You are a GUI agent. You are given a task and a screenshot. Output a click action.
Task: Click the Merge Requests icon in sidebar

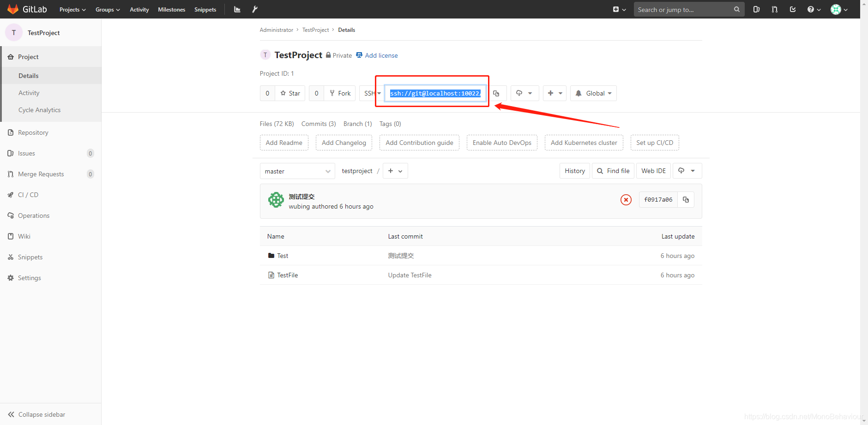tap(11, 174)
